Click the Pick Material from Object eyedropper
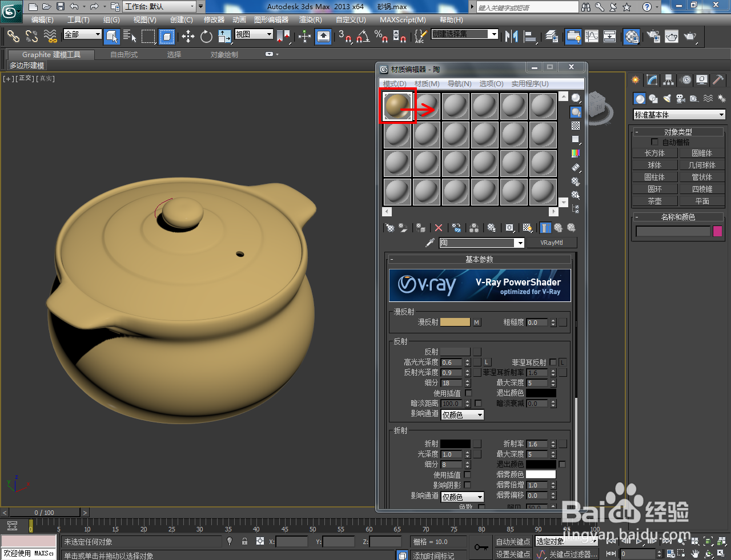This screenshot has height=560, width=731. click(430, 243)
